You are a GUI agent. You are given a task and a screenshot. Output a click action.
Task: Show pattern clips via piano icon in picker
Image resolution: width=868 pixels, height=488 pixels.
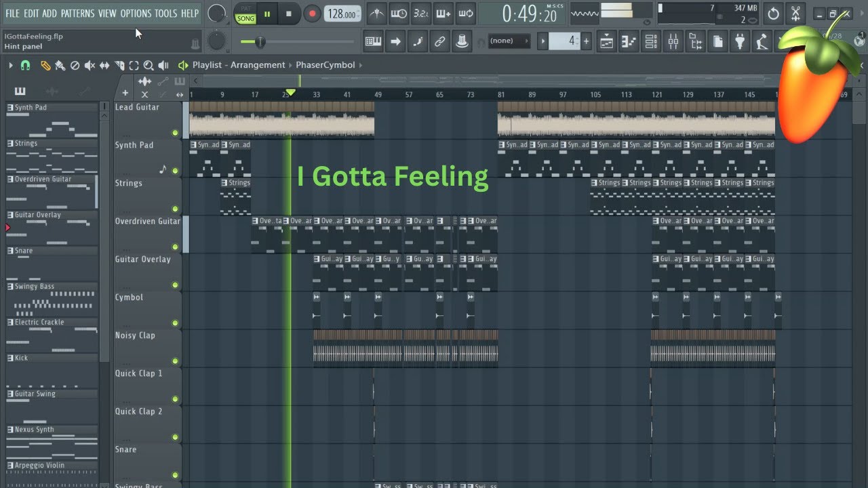[19, 91]
